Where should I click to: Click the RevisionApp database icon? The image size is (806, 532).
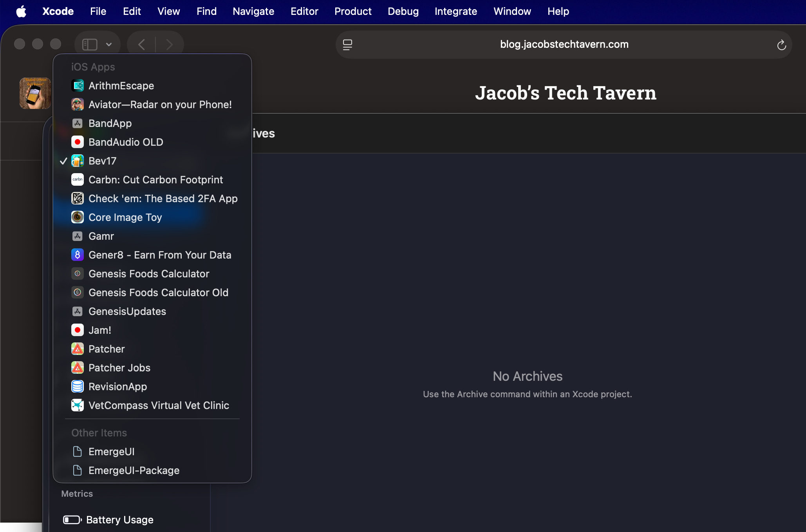pos(78,386)
